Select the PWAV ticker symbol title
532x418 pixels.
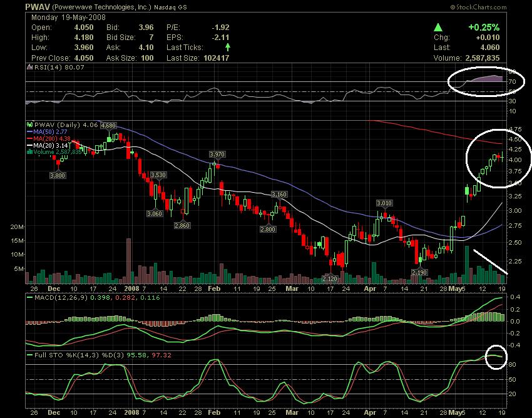(38, 7)
